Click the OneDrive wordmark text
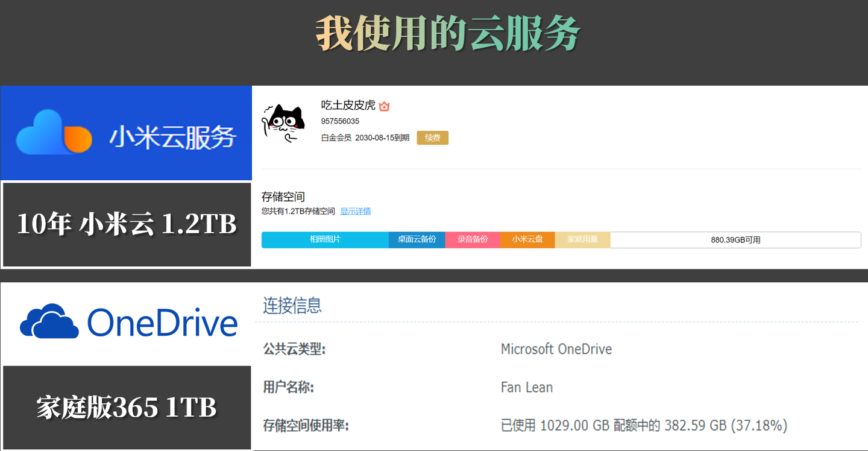 coord(162,321)
